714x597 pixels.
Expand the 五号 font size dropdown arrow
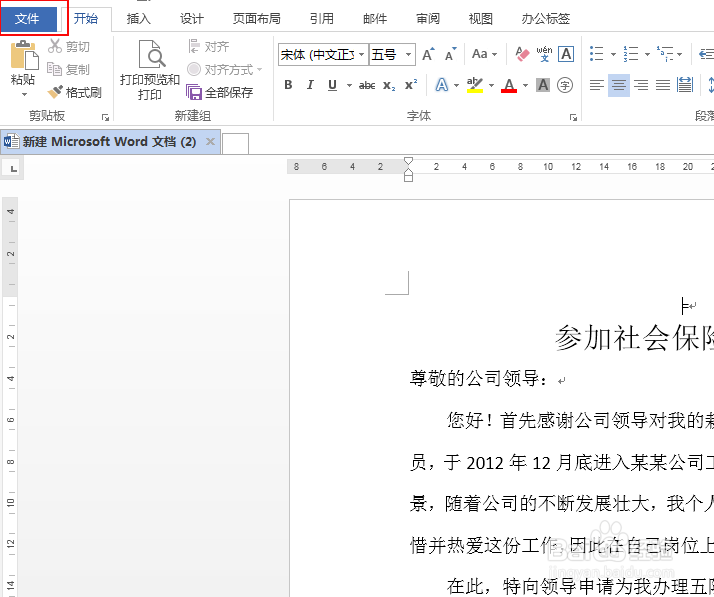pyautogui.click(x=408, y=55)
